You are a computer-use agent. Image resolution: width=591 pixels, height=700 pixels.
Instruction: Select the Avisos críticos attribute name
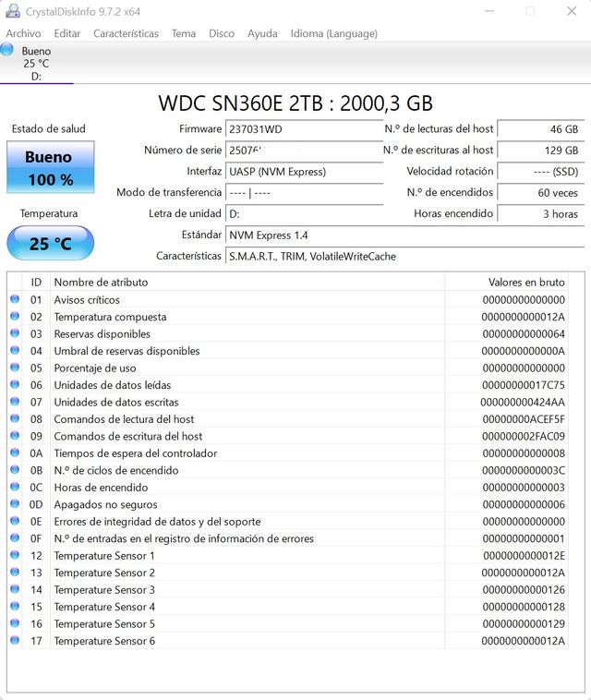pos(87,300)
